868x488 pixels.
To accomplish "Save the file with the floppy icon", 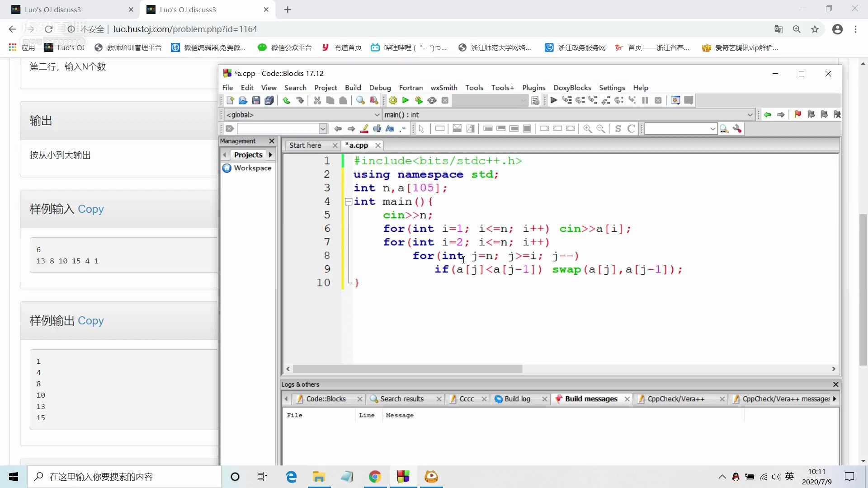I will pos(256,100).
